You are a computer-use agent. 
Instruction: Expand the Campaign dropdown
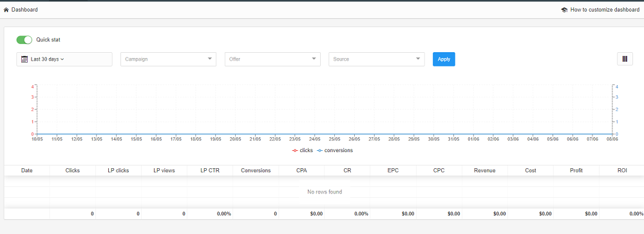(x=168, y=59)
